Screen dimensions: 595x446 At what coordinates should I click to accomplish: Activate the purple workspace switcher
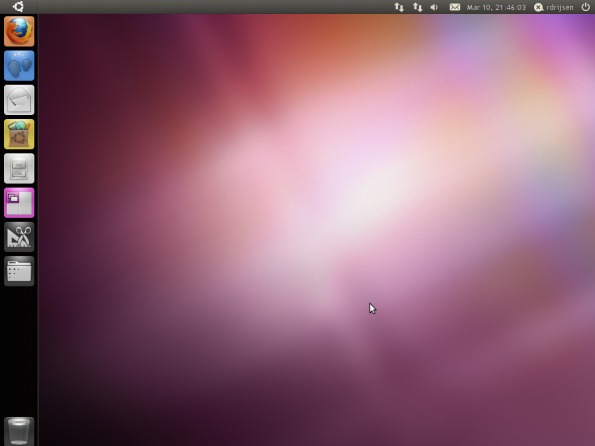click(x=19, y=203)
